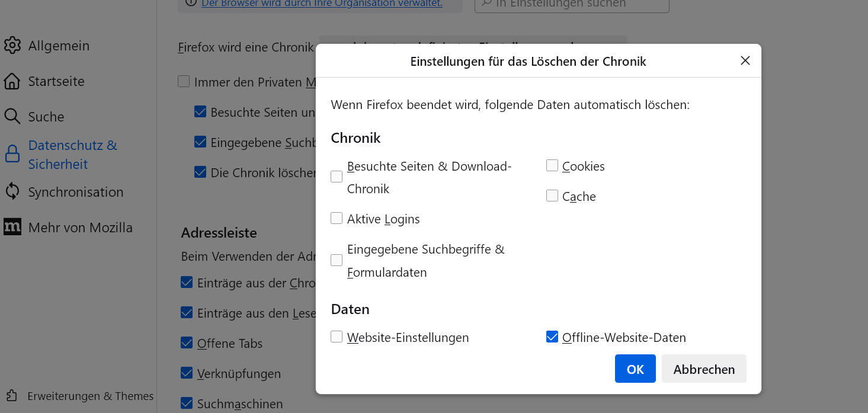Click the Datenschutz & Sicherheit lock icon
The height and width of the screenshot is (413, 868).
click(x=12, y=155)
